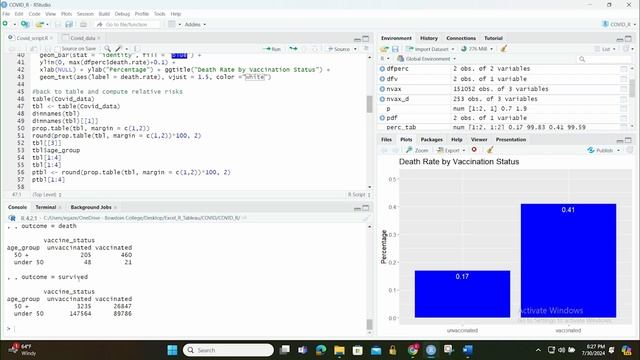The image size is (640, 360).
Task: Maximize the Console pane
Action: [365, 208]
